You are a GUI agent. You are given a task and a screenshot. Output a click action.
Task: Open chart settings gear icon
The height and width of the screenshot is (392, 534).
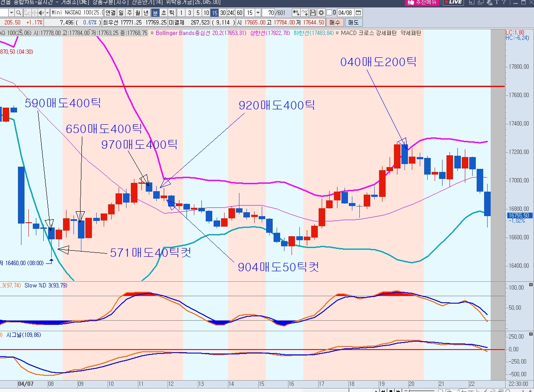pyautogui.click(x=321, y=13)
